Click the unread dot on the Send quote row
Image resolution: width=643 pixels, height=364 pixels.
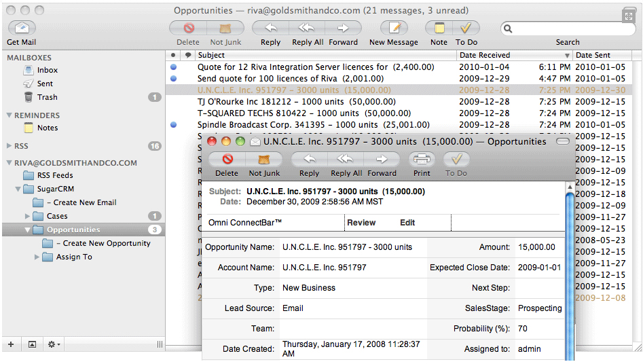point(173,78)
